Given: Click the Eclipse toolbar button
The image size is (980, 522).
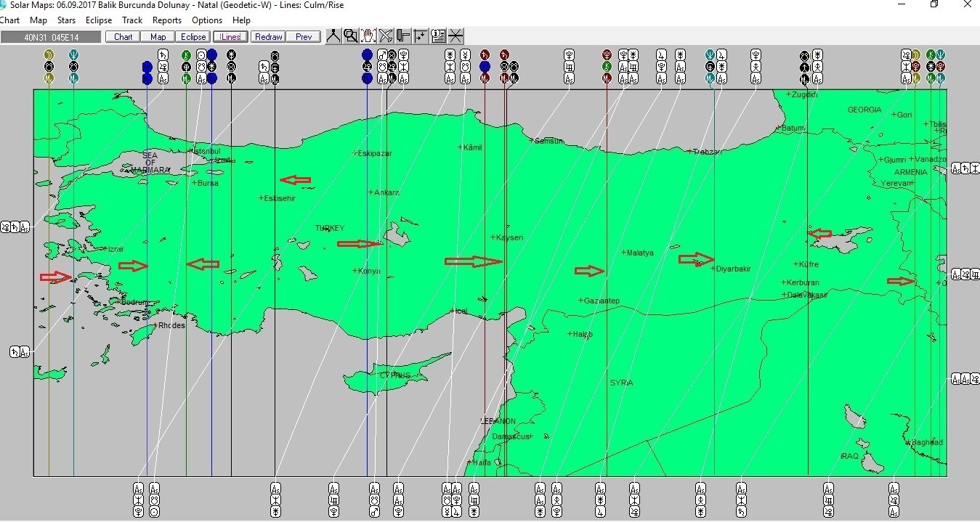Looking at the screenshot, I should pyautogui.click(x=193, y=37).
